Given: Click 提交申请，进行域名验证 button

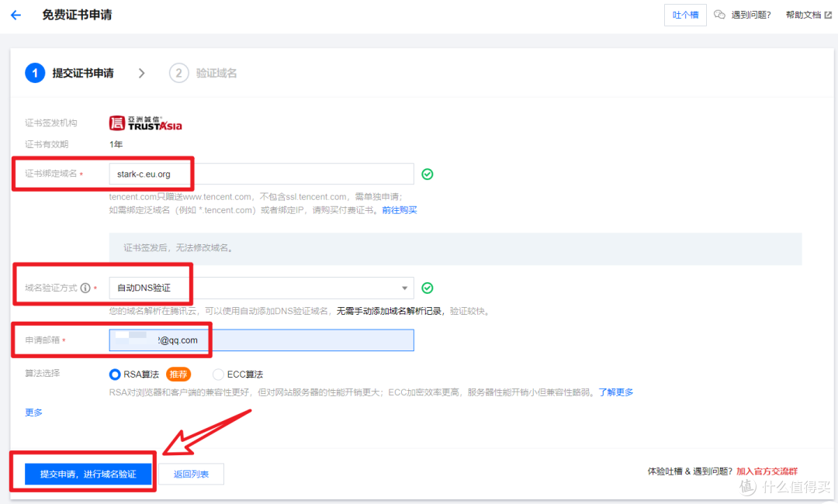Looking at the screenshot, I should (88, 474).
